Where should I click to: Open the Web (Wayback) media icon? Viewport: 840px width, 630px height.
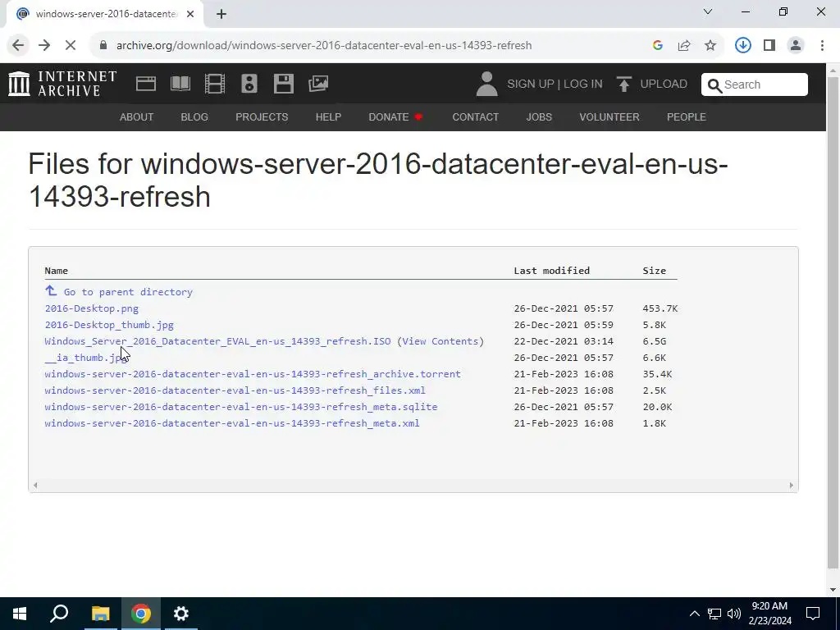146,84
